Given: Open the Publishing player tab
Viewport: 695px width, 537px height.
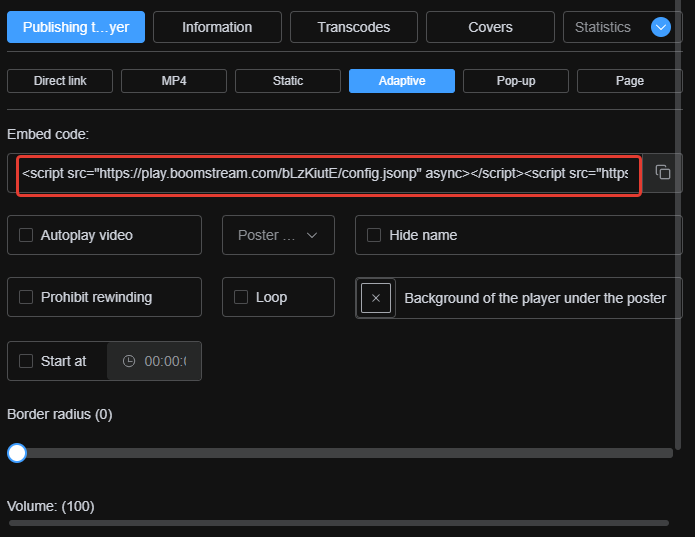Looking at the screenshot, I should tap(76, 27).
